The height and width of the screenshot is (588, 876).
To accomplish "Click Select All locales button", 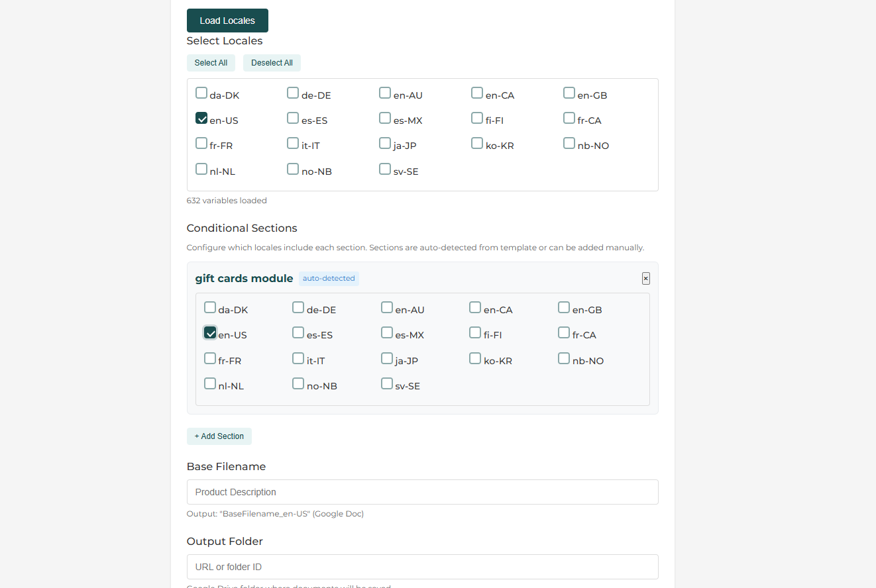I will [x=211, y=63].
